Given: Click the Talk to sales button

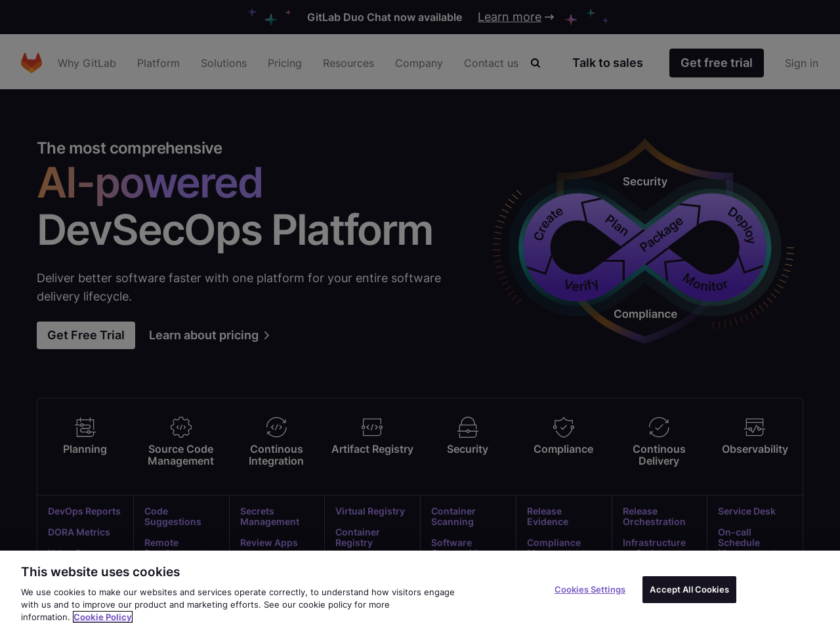Looking at the screenshot, I should (x=608, y=63).
